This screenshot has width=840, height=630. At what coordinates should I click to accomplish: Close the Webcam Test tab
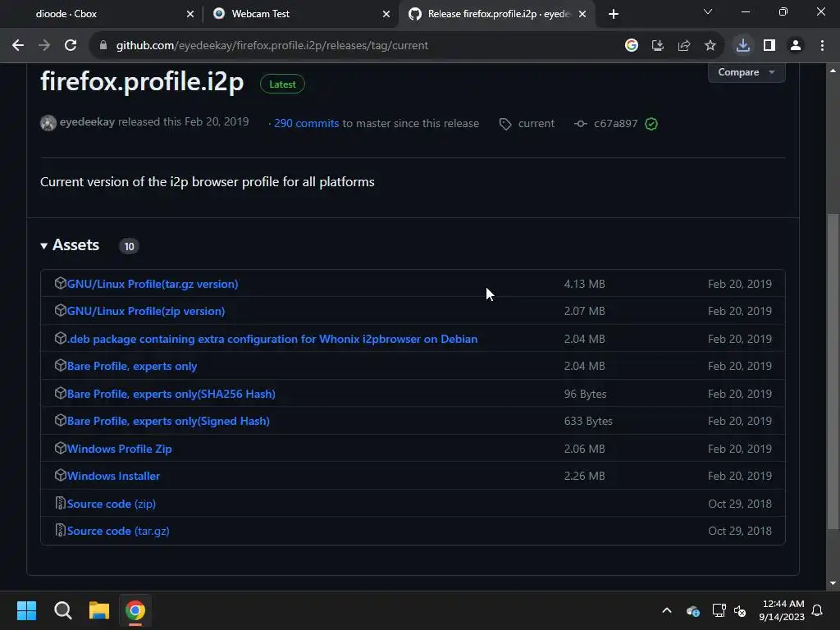(x=386, y=14)
